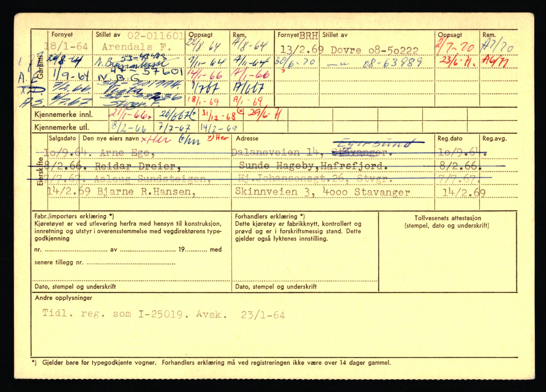Click the 'Kjennemerke innl.' label
The height and width of the screenshot is (392, 546).
tap(64, 115)
